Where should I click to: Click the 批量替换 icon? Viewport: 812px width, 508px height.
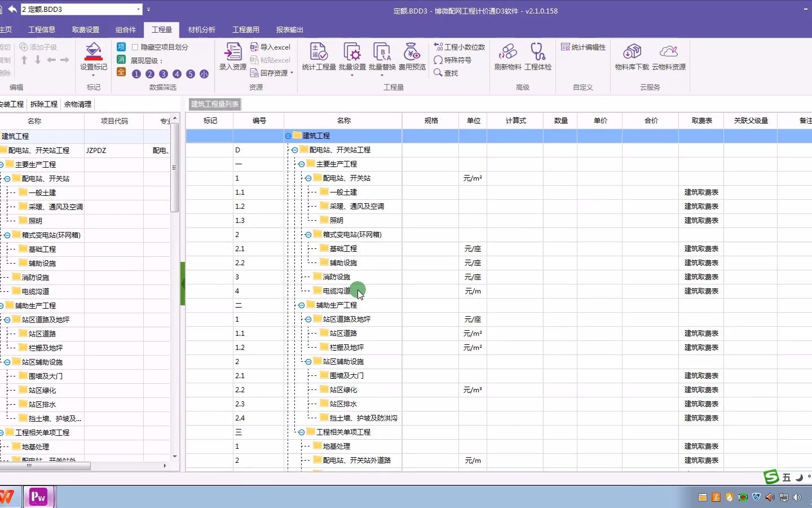point(383,56)
